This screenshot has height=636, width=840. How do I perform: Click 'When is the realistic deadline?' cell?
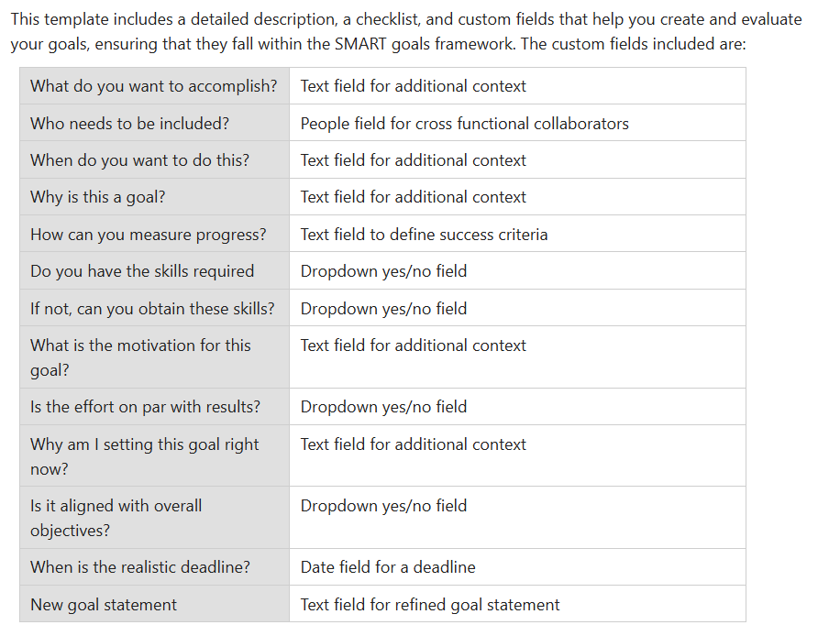(139, 567)
